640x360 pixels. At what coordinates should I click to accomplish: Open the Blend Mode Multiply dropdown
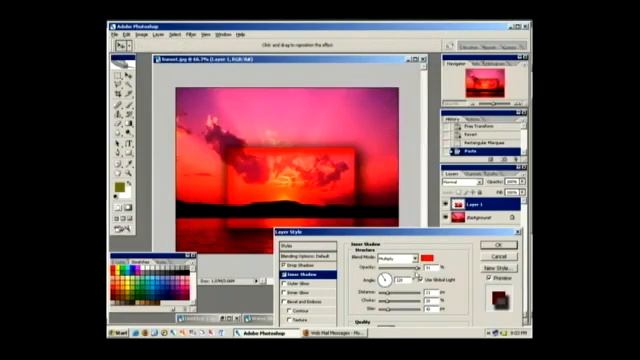pyautogui.click(x=398, y=258)
